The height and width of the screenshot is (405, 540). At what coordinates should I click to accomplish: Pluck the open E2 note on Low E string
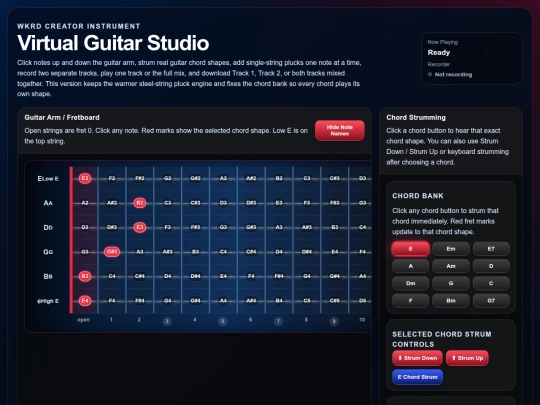pos(85,178)
